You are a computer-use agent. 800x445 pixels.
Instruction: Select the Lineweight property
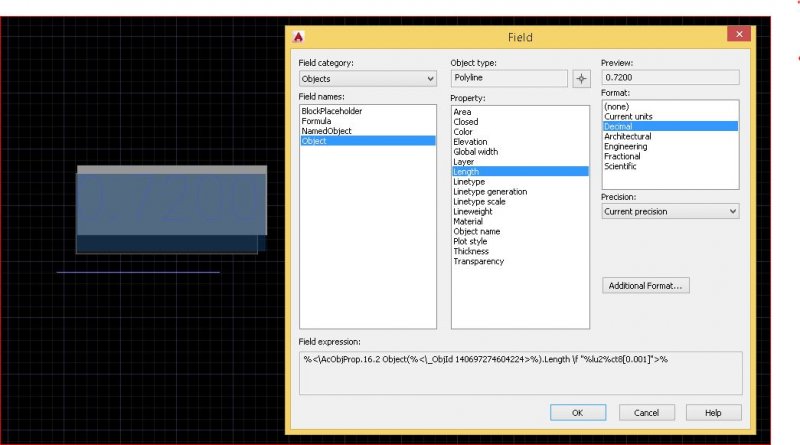point(472,212)
